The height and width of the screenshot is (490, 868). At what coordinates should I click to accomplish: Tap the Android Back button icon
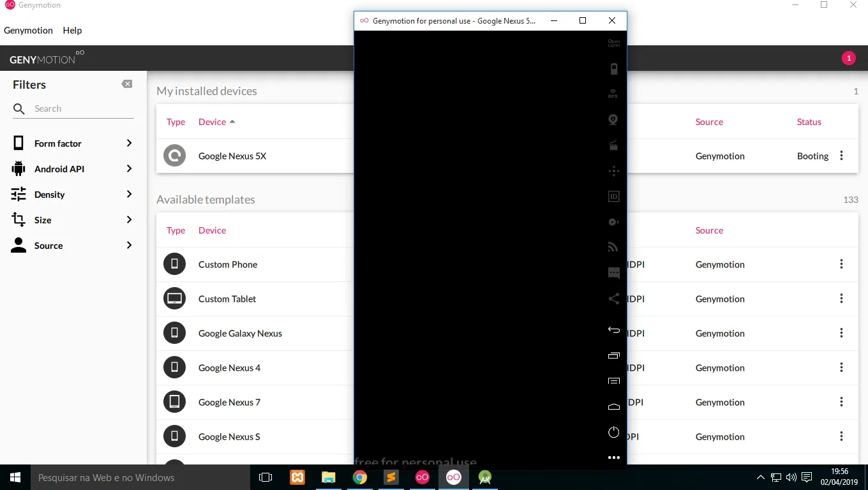(x=614, y=330)
